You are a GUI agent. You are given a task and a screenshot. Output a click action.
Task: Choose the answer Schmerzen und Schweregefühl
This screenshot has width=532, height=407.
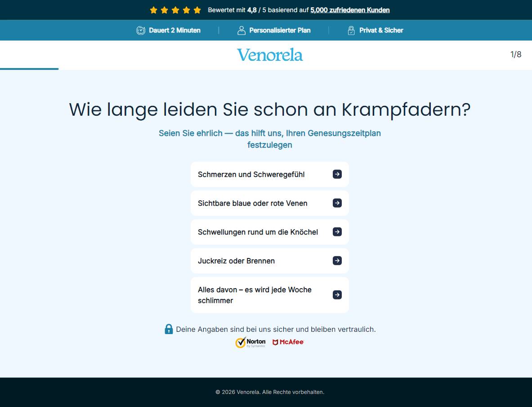[270, 174]
